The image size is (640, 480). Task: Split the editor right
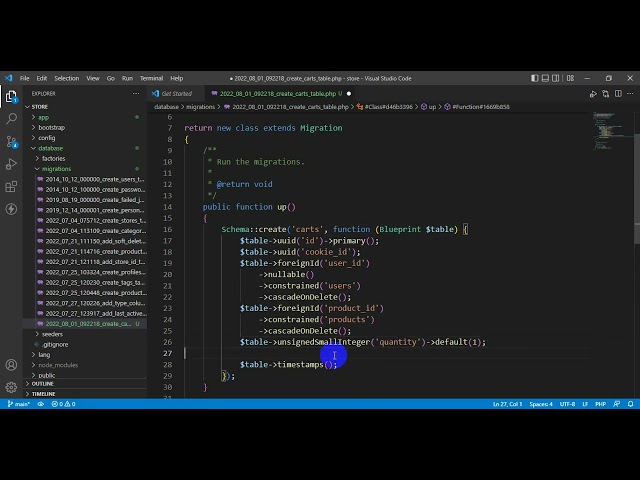[x=618, y=94]
